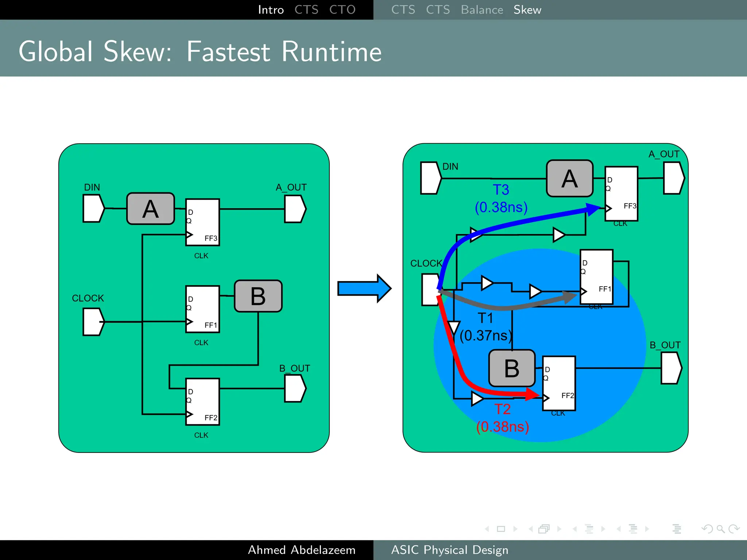Screen dimensions: 747x560
Task: Click next frame arrow after stacked icon
Action: pos(559,529)
